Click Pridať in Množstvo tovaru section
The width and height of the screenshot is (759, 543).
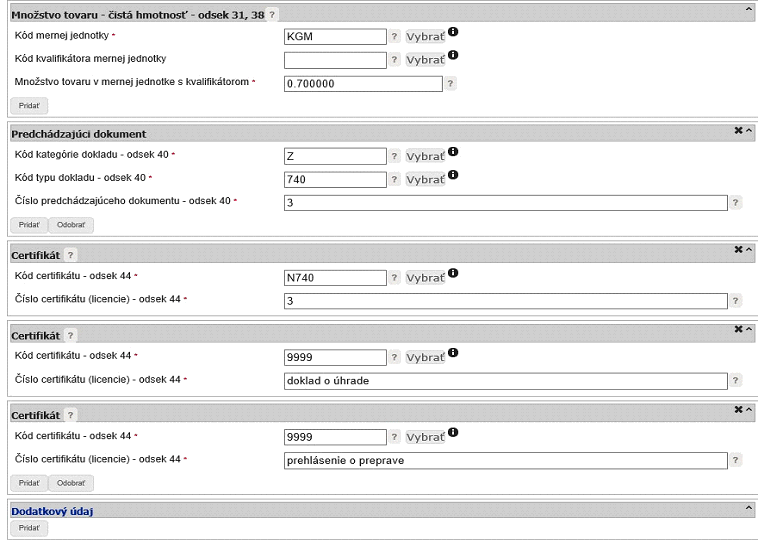pos(29,106)
